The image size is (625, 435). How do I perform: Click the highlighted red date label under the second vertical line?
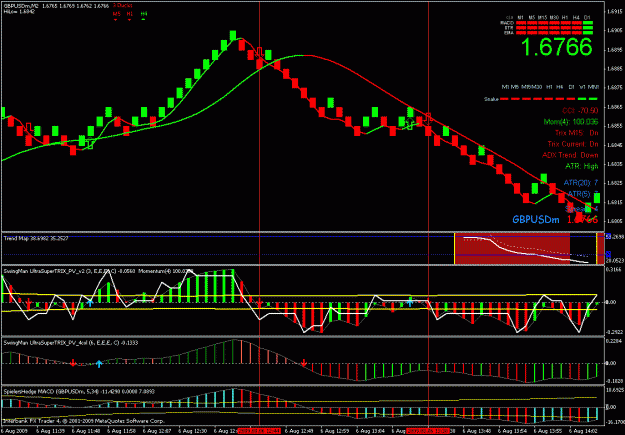(x=428, y=431)
